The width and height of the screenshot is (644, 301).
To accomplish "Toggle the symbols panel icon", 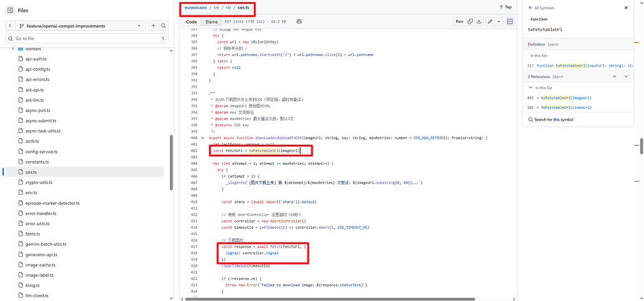I will (x=510, y=21).
